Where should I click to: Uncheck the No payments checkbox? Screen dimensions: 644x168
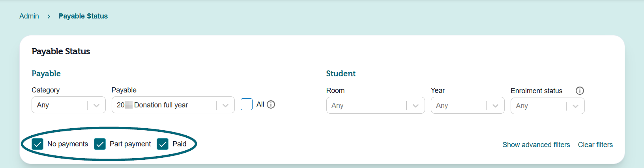coord(37,144)
